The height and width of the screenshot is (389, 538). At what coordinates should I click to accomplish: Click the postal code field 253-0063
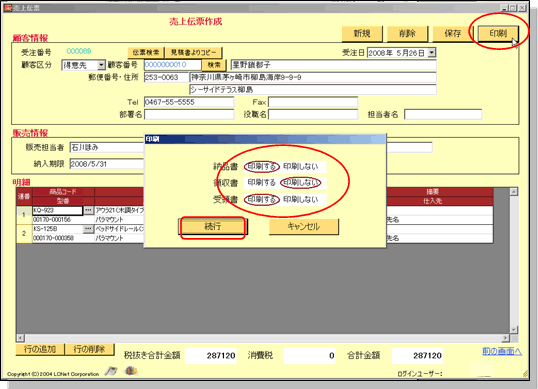(166, 78)
